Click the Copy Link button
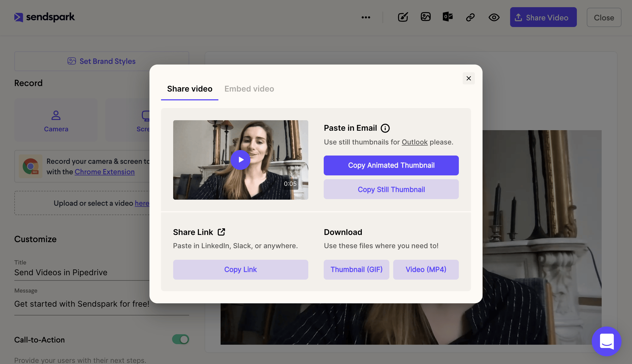632x364 pixels. [x=241, y=270]
